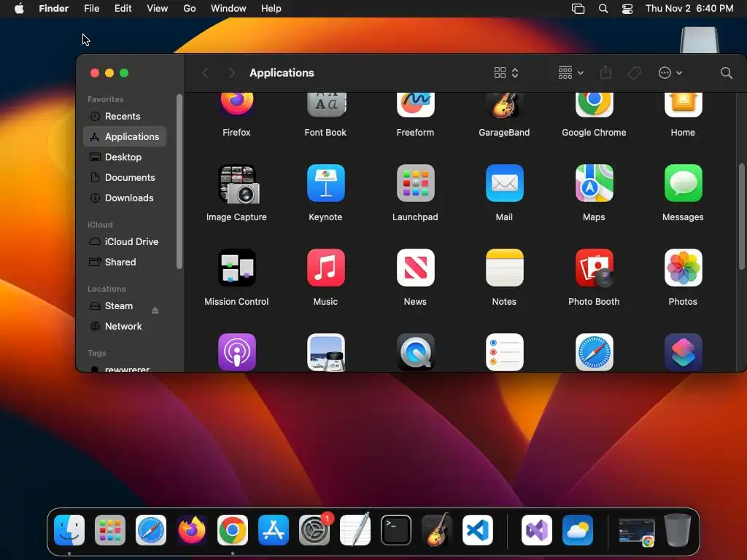Screen dimensions: 747x560
Task: Eject the Steam volume in sidebar
Action: point(155,311)
